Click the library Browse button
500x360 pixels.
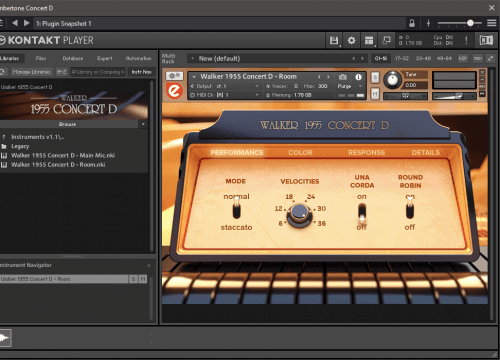click(x=69, y=124)
